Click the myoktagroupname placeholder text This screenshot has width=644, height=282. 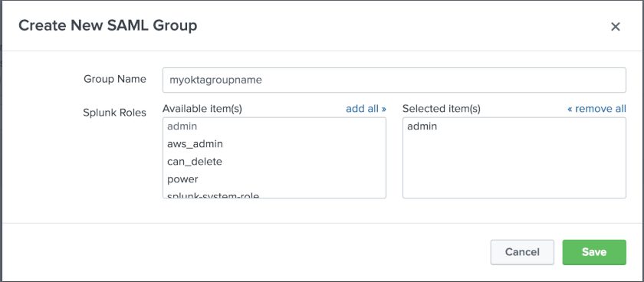pyautogui.click(x=215, y=80)
